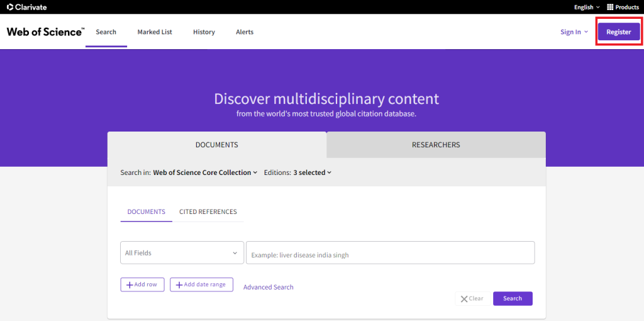Go to the Search nav item
644x321 pixels.
click(106, 31)
